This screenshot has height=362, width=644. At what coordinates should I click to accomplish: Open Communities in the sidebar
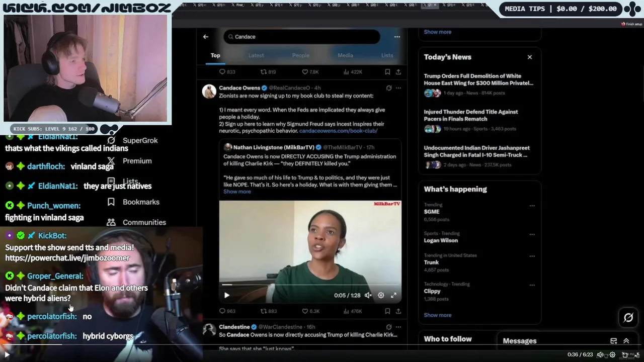click(136, 222)
